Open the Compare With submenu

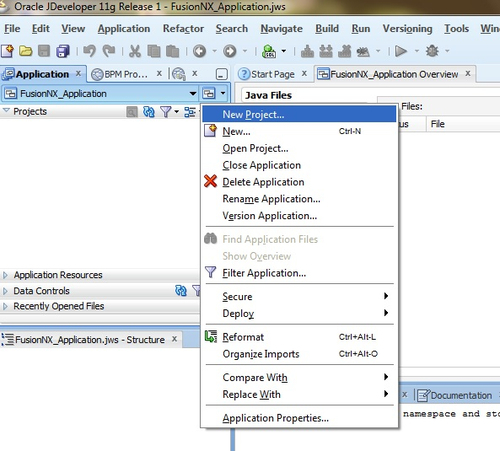299,377
